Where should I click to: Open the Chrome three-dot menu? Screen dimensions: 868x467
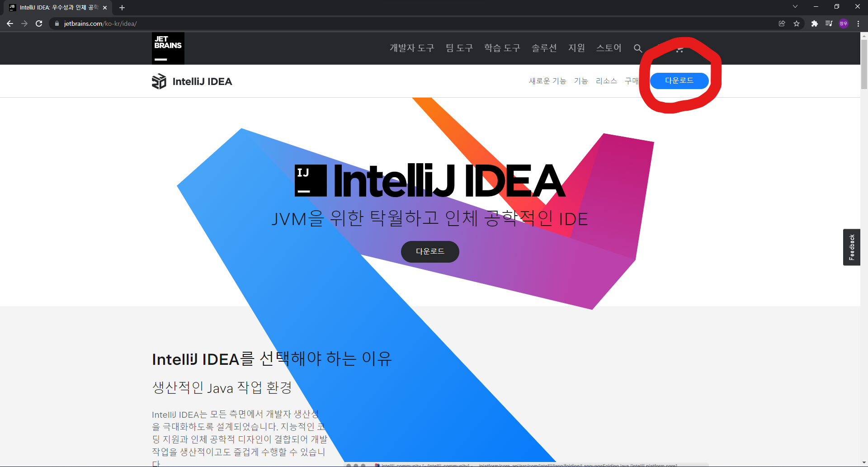click(x=858, y=24)
